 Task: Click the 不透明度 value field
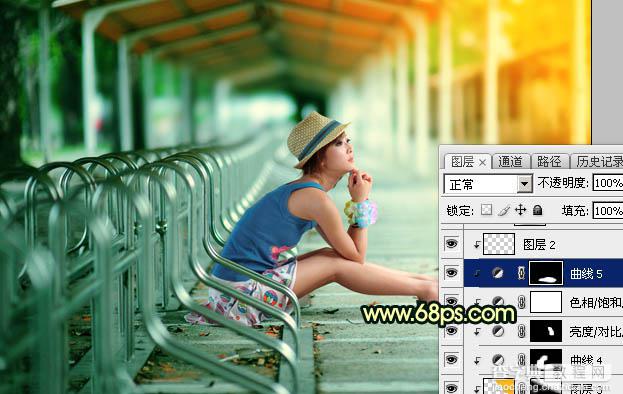[608, 183]
